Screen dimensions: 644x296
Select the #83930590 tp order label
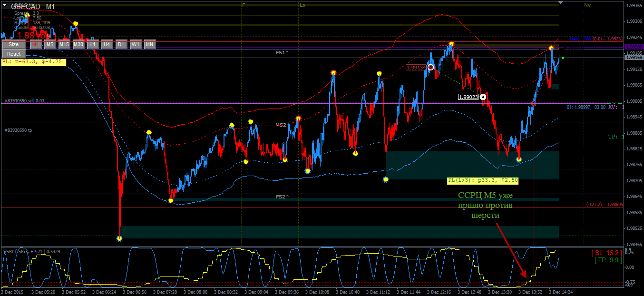[18, 130]
